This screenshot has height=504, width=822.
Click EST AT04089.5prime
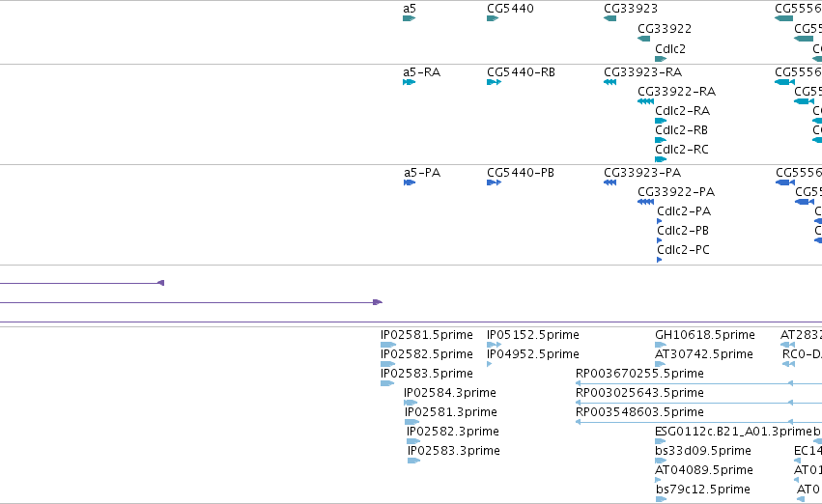[x=658, y=480]
